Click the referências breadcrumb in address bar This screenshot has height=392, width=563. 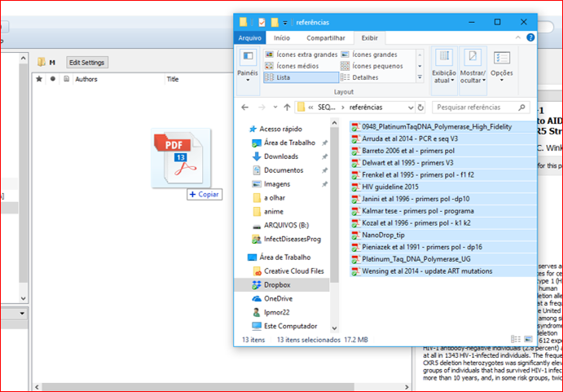click(x=366, y=108)
